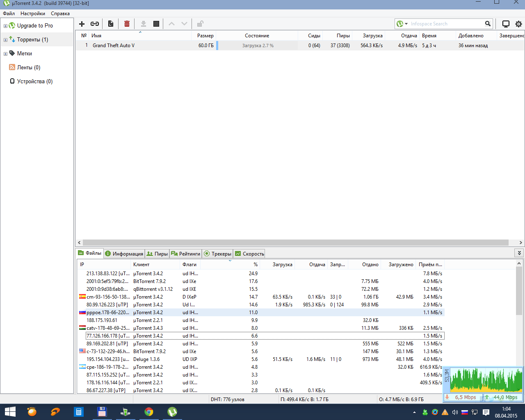Collapse the details pane with double-chevron button

[x=519, y=253]
